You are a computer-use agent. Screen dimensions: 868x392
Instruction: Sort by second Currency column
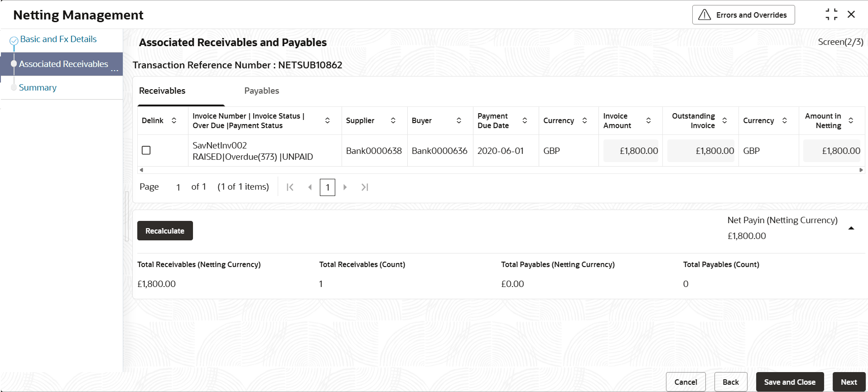click(x=785, y=120)
